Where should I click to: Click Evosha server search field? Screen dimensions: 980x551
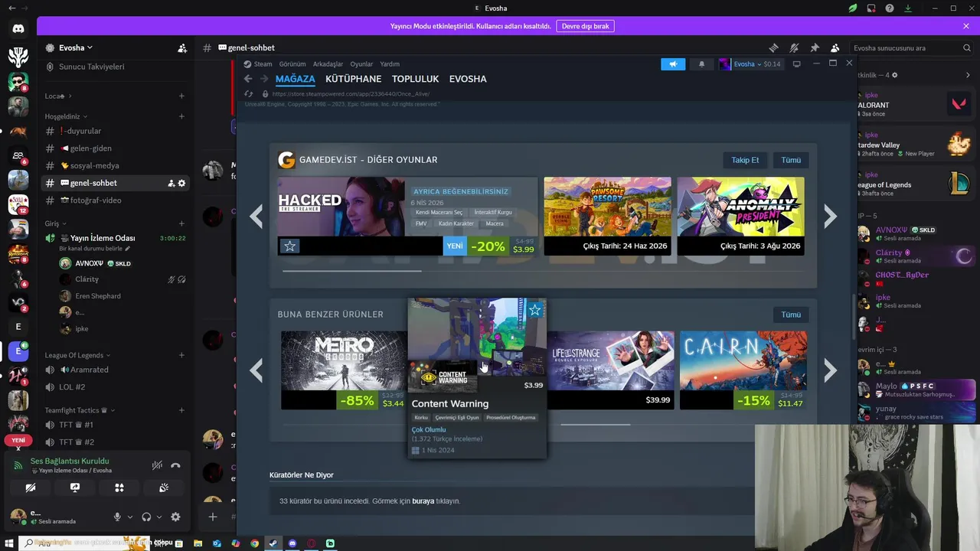click(912, 47)
